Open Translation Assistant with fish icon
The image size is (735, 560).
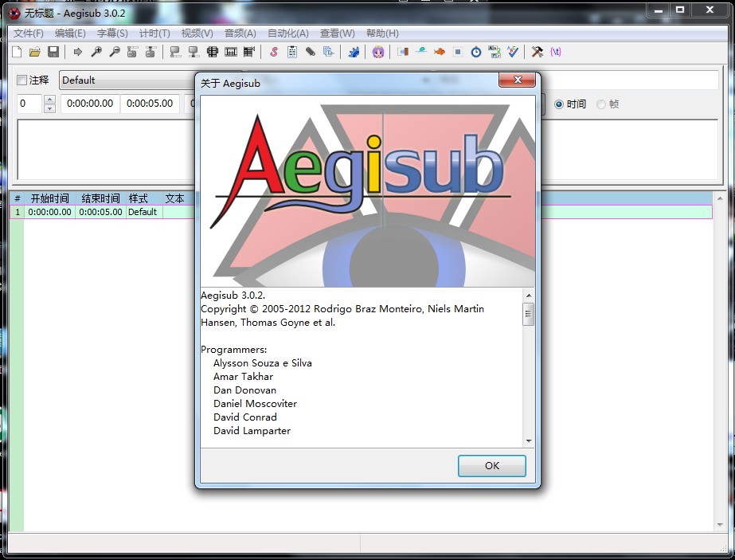click(x=440, y=52)
